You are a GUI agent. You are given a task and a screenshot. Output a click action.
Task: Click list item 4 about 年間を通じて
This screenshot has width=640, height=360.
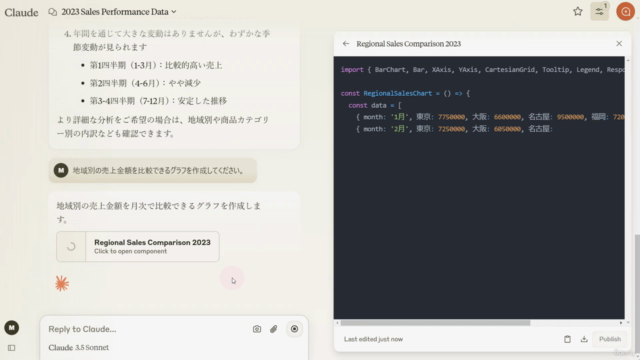(x=167, y=40)
